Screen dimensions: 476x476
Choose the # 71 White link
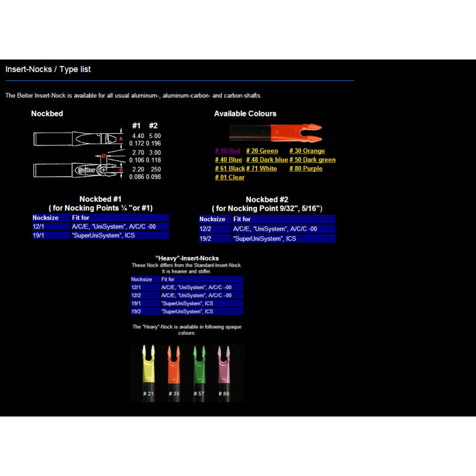[261, 168]
